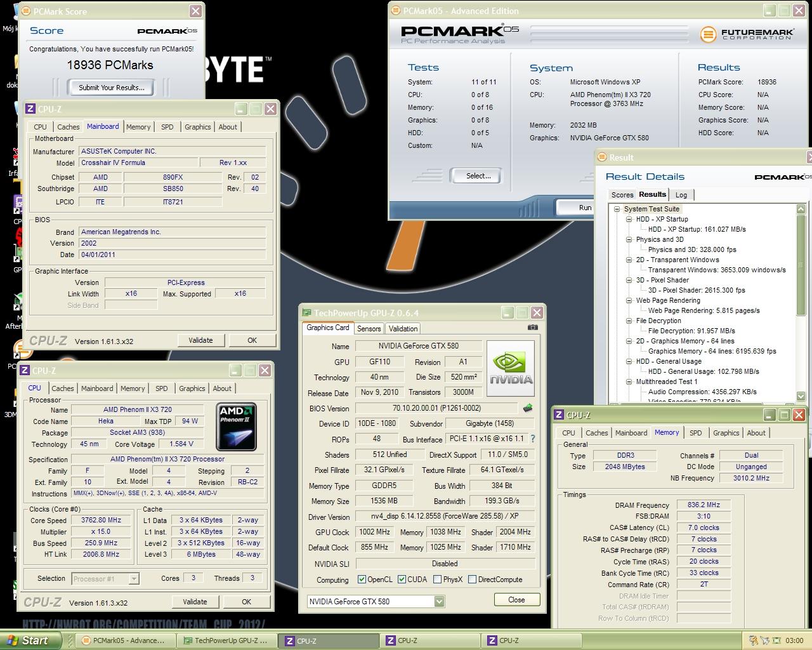The image size is (812, 650).
Task: Click the NVIDIA logo in GPU-Z
Action: 510,369
